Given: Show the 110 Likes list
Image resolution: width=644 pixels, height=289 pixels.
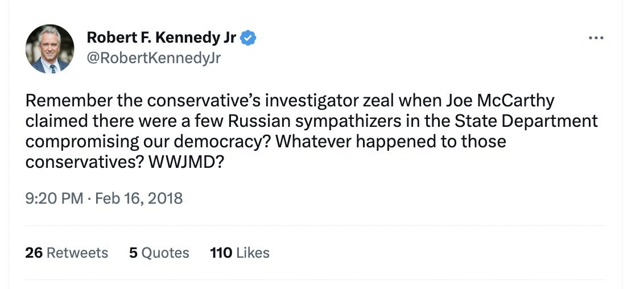Looking at the screenshot, I should pyautogui.click(x=240, y=253).
